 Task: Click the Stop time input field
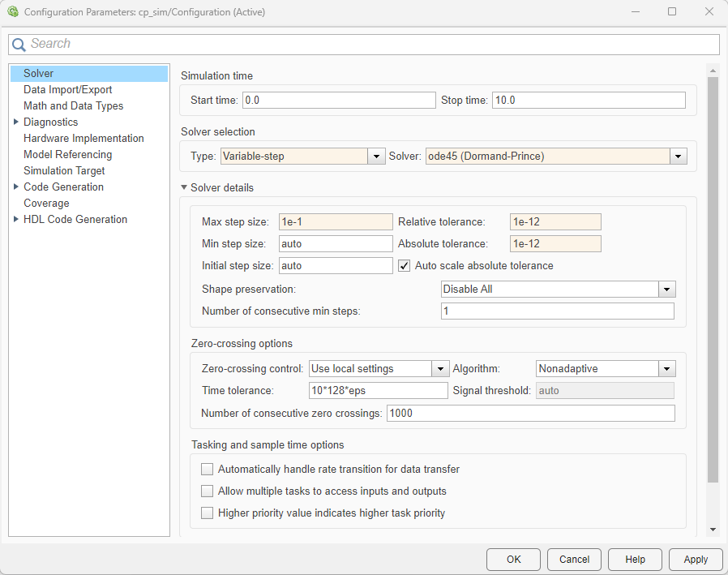(x=588, y=100)
